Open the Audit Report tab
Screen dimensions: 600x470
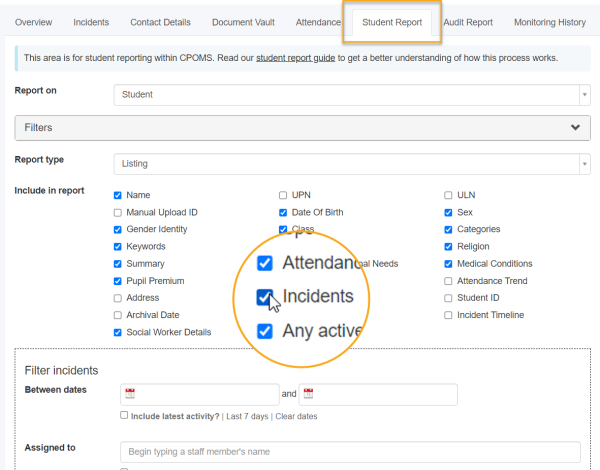[468, 22]
